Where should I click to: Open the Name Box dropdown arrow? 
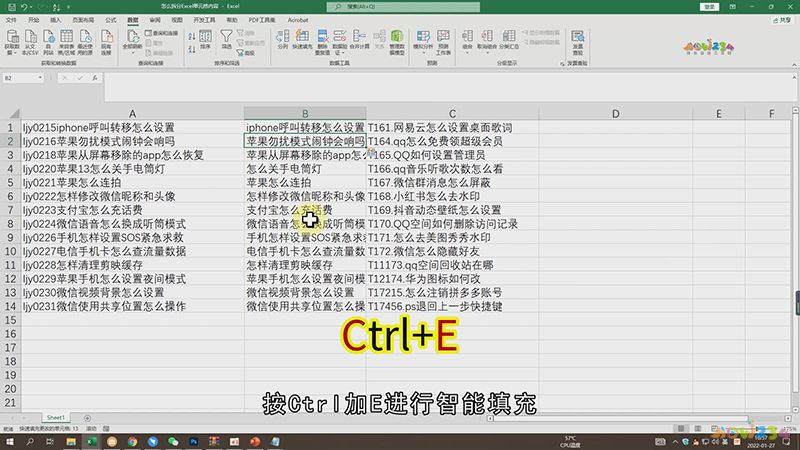tap(40, 78)
